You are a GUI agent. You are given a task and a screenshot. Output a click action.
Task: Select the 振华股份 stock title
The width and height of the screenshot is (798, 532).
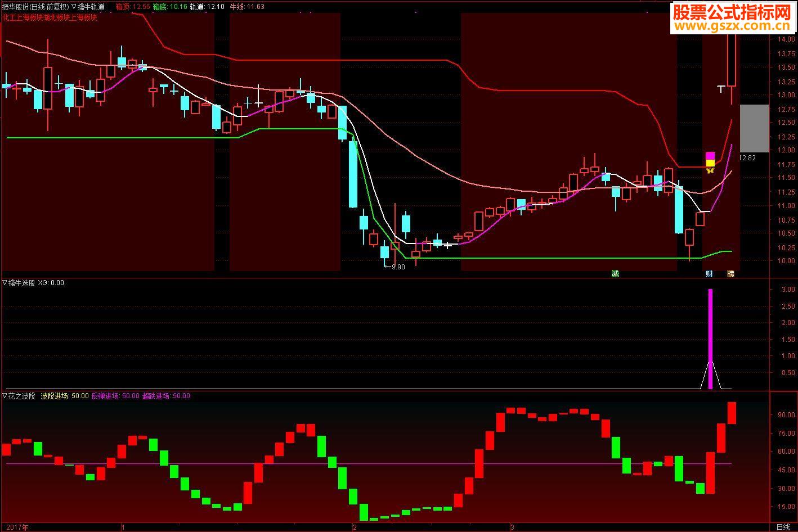pyautogui.click(x=16, y=7)
